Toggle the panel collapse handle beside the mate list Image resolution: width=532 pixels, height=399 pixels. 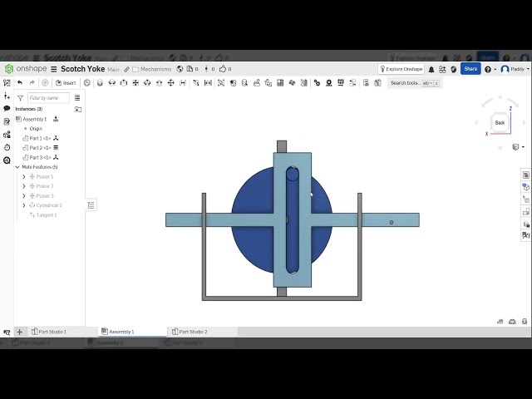[91, 205]
